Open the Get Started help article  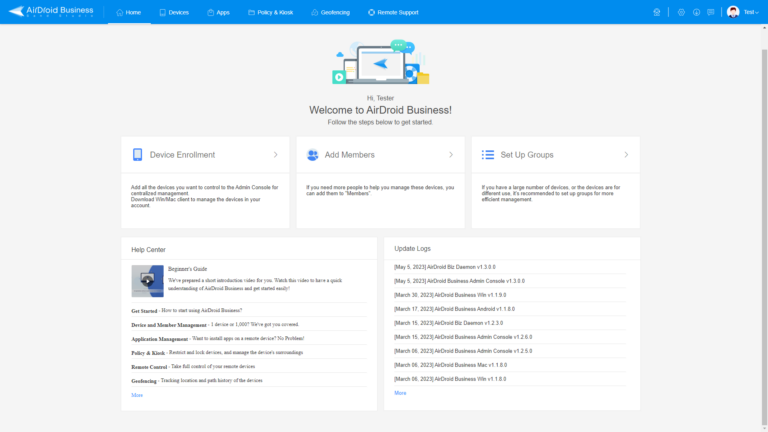click(187, 311)
